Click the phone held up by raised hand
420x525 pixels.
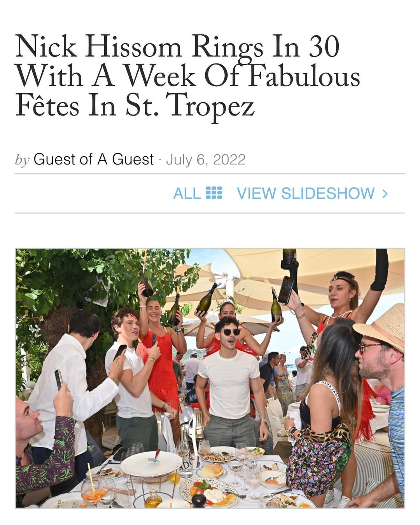[x=285, y=290]
